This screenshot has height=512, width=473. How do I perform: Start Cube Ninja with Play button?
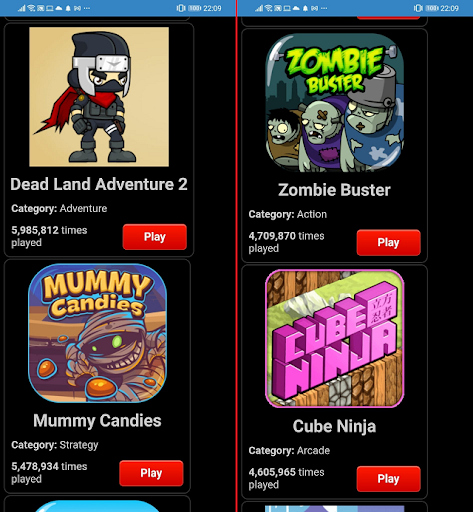pyautogui.click(x=388, y=479)
